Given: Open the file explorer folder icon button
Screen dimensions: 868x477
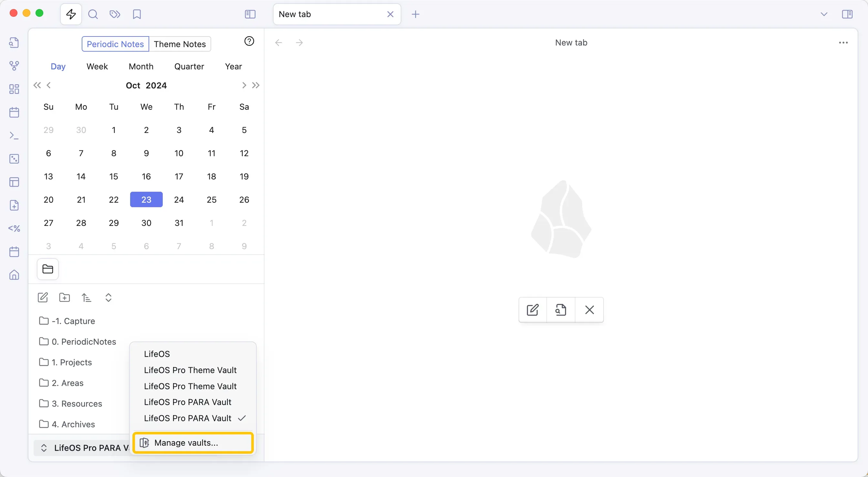Looking at the screenshot, I should coord(48,269).
